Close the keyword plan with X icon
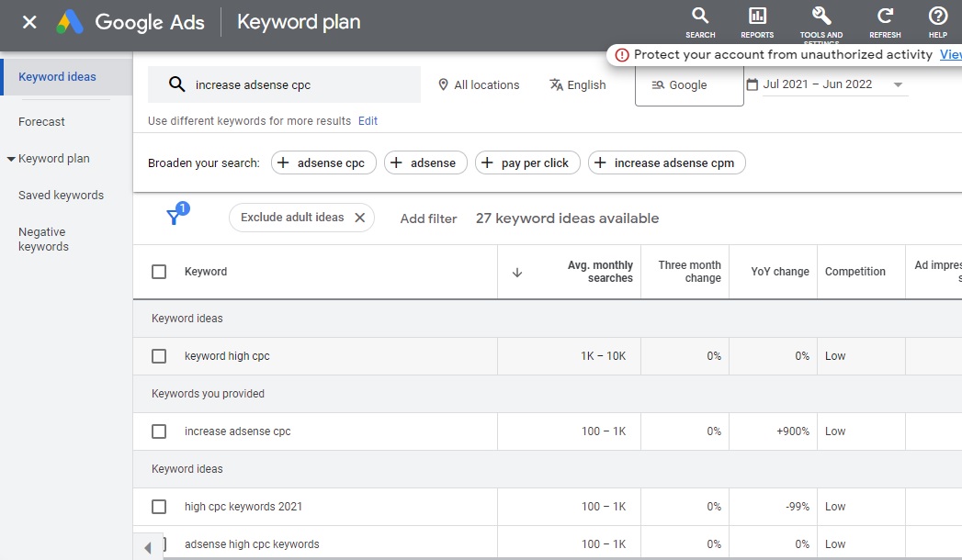Image resolution: width=962 pixels, height=560 pixels. point(28,23)
